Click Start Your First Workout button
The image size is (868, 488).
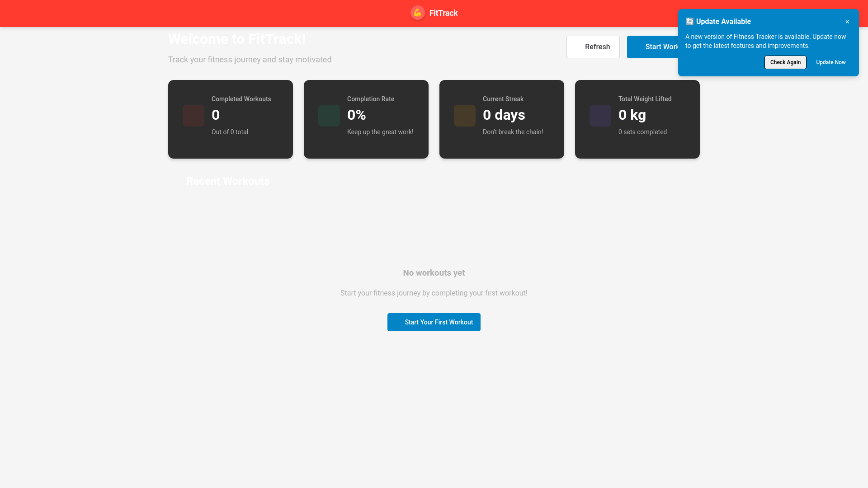434,322
